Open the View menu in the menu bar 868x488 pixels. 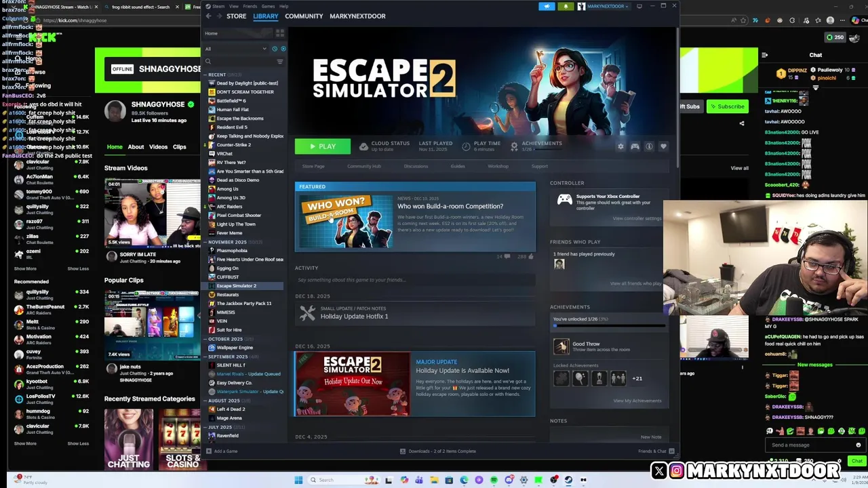(x=233, y=6)
